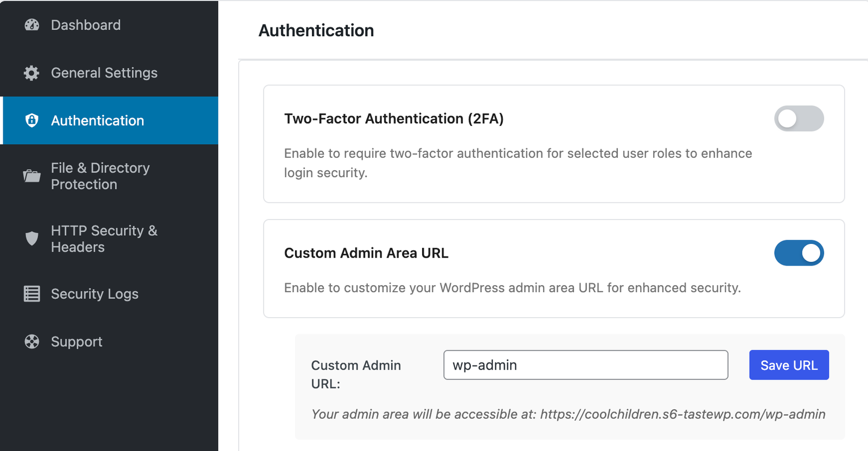
Task: Open HTTP Security & Headers section
Action: 104,239
